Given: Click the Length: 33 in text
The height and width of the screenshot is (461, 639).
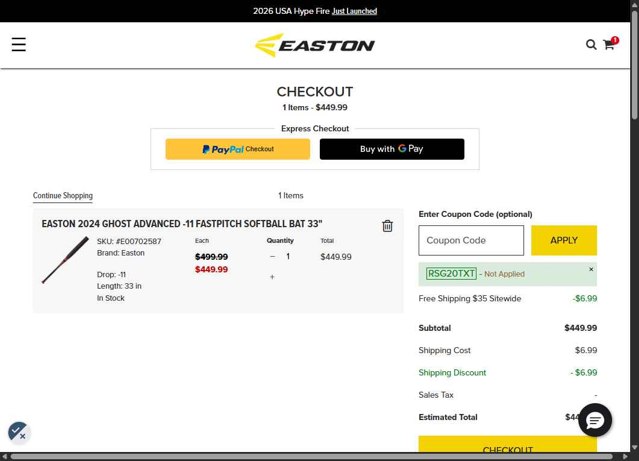Looking at the screenshot, I should coord(119,286).
